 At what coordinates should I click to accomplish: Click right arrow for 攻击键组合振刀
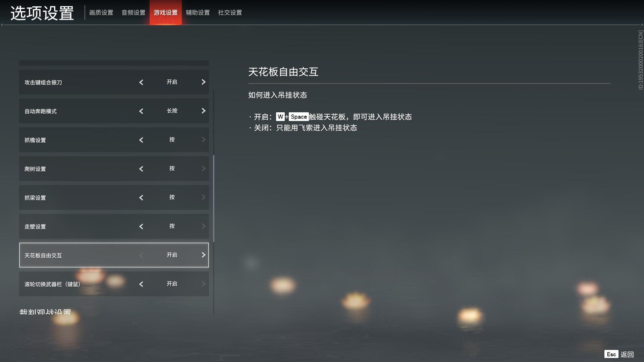point(203,82)
